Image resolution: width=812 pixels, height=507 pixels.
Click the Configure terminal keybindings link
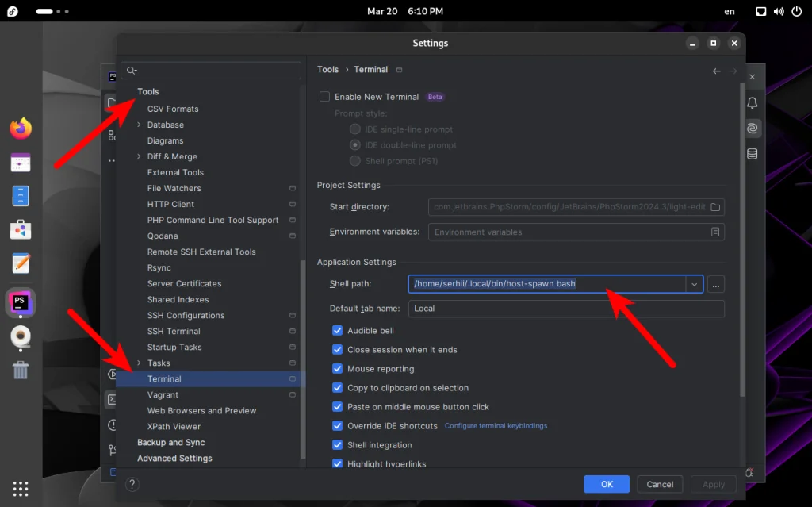click(496, 425)
